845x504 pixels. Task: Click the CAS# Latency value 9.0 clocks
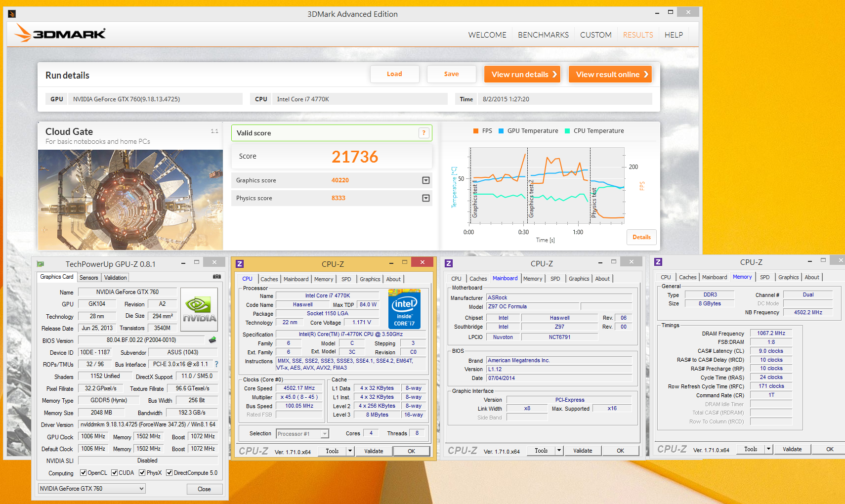pos(771,351)
